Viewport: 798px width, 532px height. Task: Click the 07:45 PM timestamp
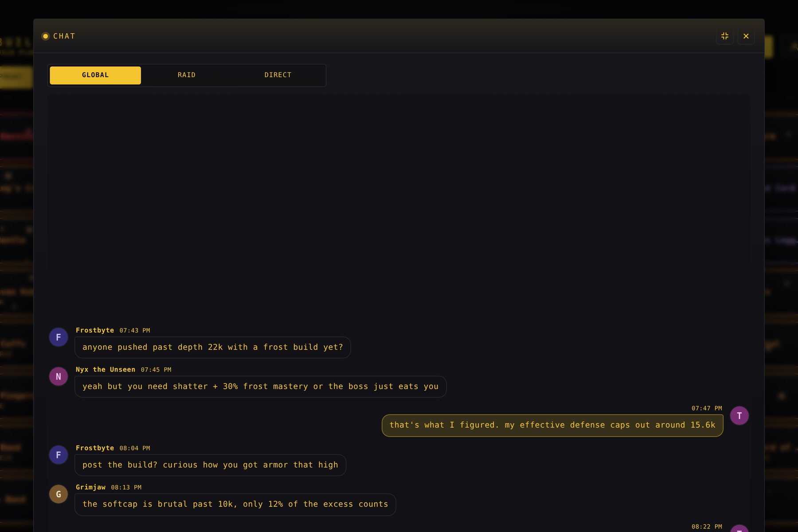click(156, 370)
